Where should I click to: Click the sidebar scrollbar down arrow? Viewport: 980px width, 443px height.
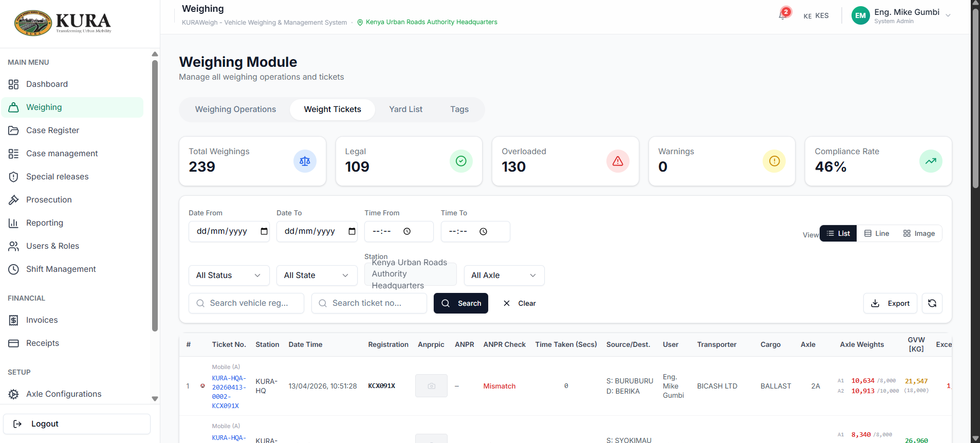click(155, 399)
